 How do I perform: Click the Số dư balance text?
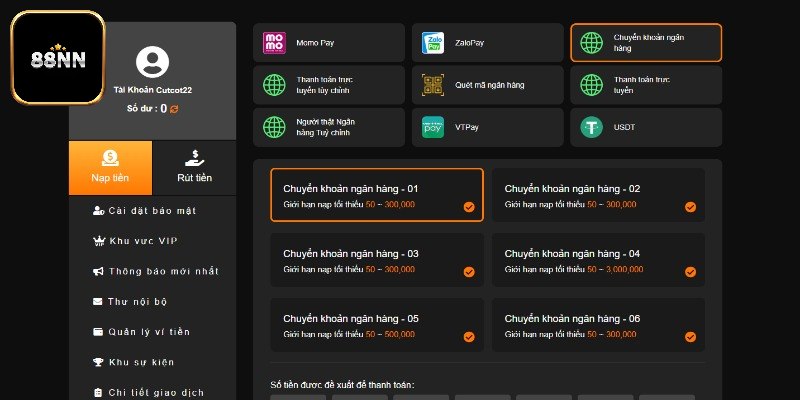tap(147, 109)
